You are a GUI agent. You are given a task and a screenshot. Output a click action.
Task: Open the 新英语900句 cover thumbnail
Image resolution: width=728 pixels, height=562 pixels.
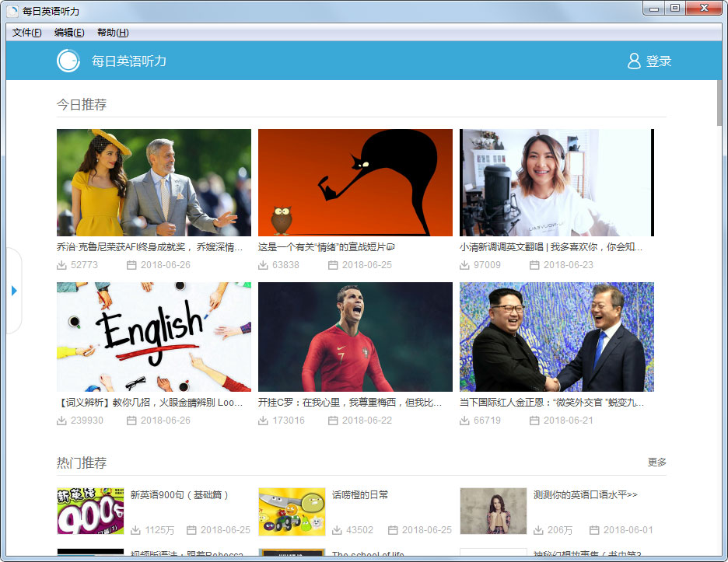90,511
